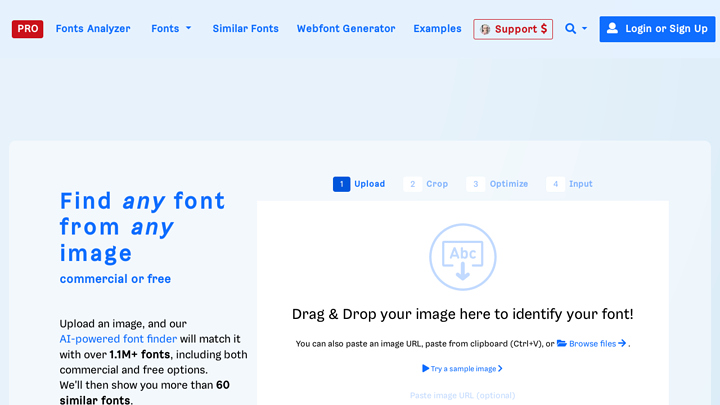
Task: Expand the search dropdown caret
Action: 585,29
